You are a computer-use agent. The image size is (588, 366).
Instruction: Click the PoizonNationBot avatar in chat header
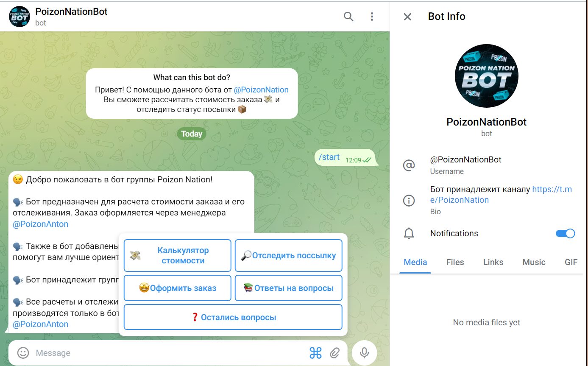pyautogui.click(x=20, y=17)
